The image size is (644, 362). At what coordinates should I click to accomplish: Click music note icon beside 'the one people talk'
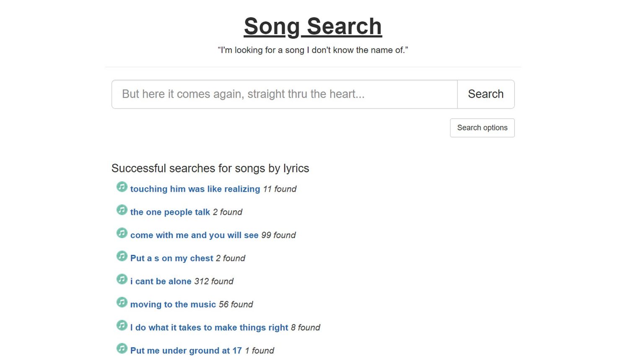pyautogui.click(x=122, y=210)
